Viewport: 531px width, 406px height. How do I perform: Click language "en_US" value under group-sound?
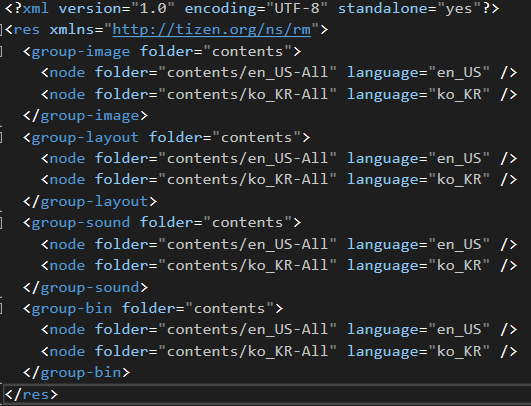459,244
